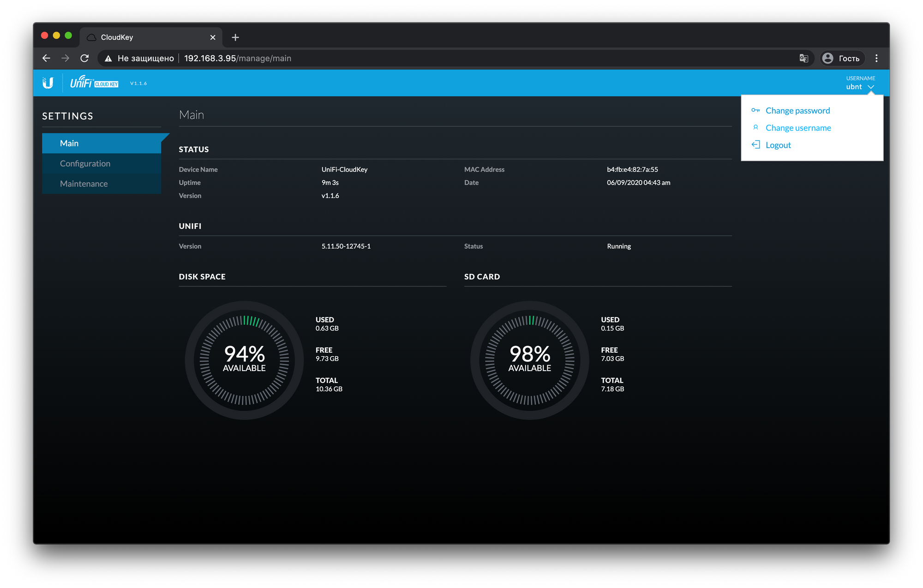The width and height of the screenshot is (923, 588).
Task: Click the status version value v1.1.6
Action: click(x=330, y=196)
